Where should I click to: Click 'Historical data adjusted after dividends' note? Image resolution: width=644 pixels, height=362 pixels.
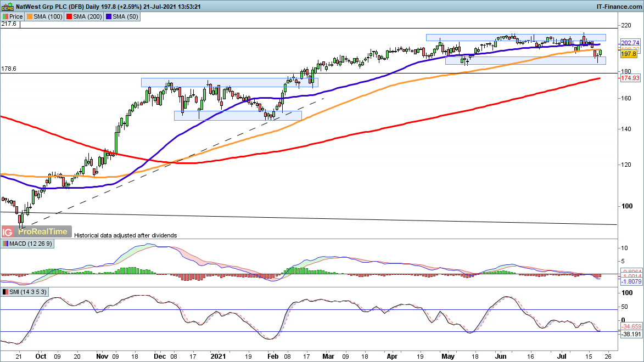click(x=126, y=236)
